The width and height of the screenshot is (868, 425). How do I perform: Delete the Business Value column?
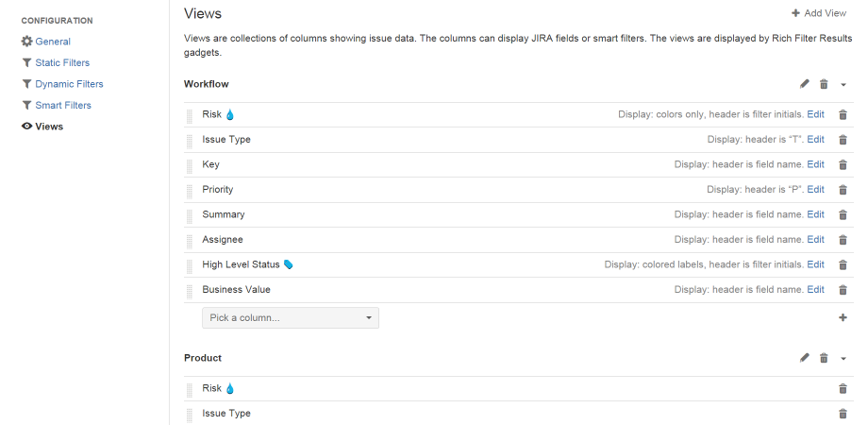tap(843, 290)
